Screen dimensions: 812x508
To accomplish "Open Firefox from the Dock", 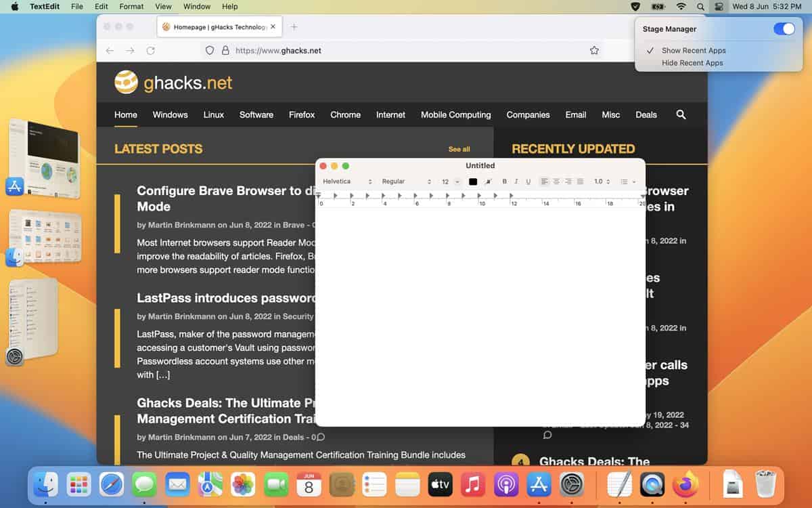I will coord(685,484).
